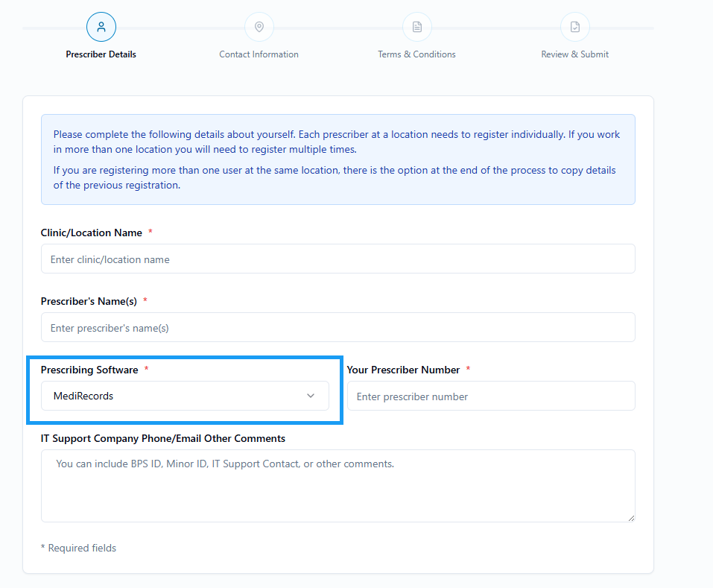
Task: Go to the Terms & Conditions step label
Action: 416,54
